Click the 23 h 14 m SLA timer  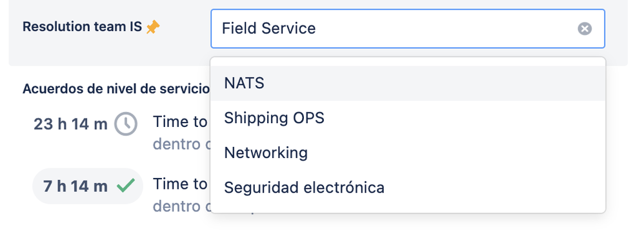(70, 124)
